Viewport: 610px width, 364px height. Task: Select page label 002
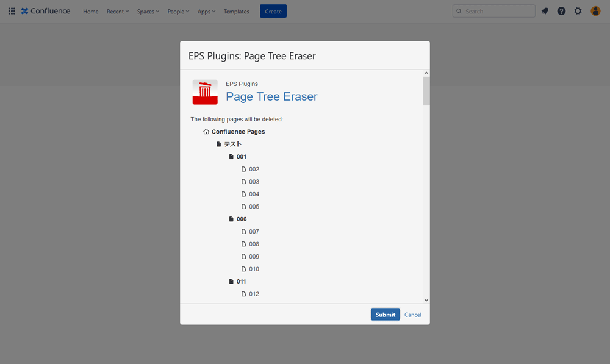(254, 169)
